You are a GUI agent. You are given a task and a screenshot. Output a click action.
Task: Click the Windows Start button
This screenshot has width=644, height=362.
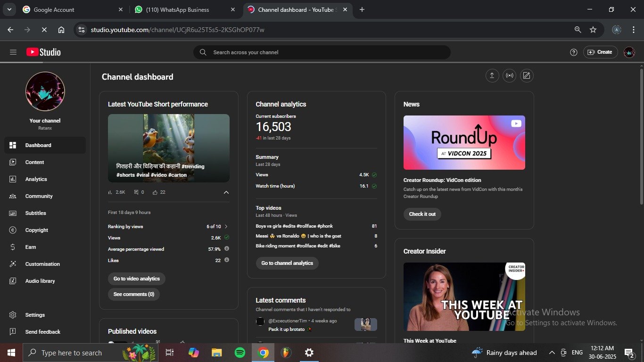tap(11, 353)
